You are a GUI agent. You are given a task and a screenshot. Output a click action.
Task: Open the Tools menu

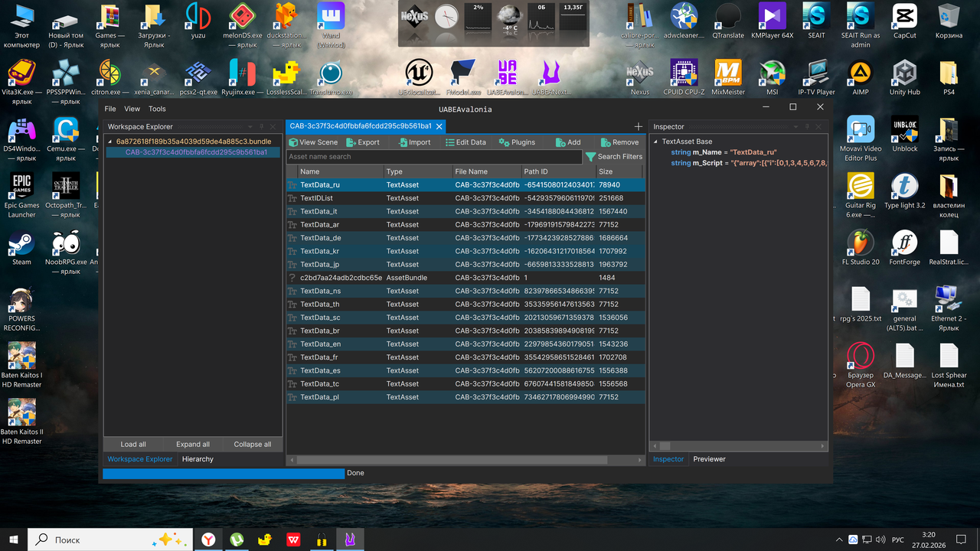157,109
